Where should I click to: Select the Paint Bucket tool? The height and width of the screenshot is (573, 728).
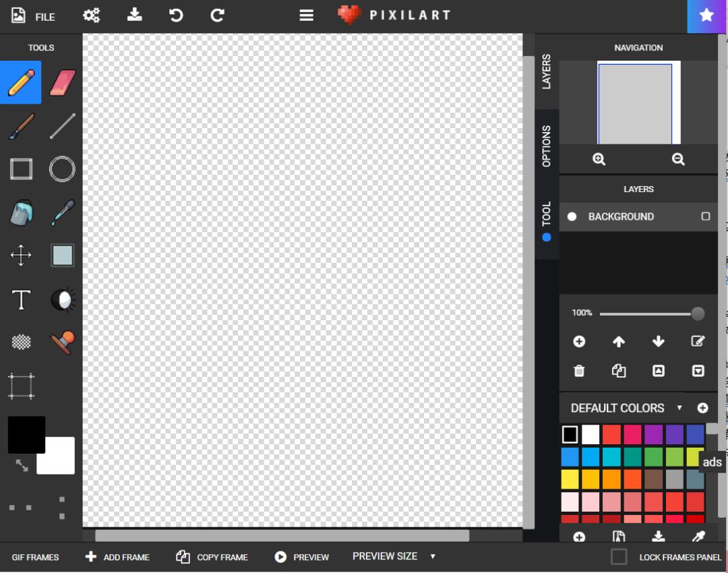[21, 212]
